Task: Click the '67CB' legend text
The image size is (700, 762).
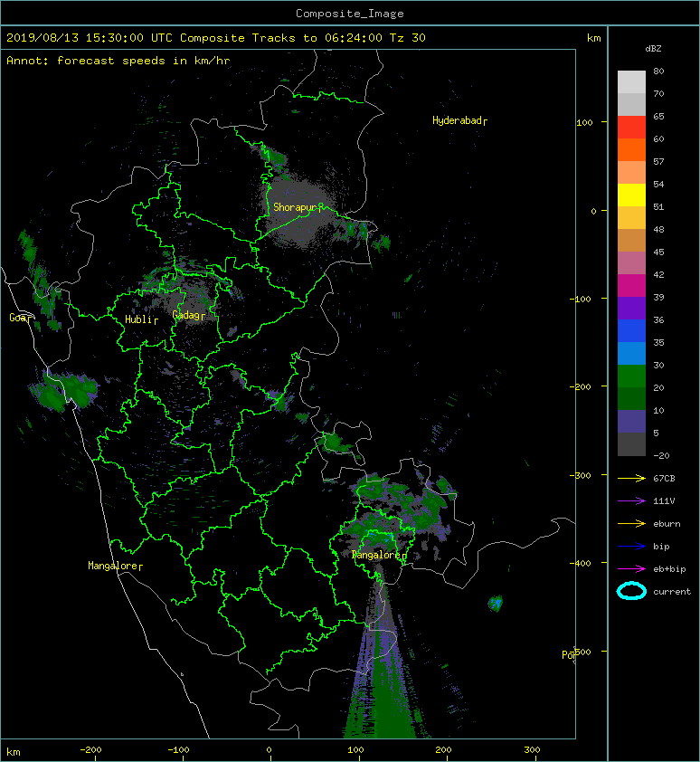Action: point(664,478)
